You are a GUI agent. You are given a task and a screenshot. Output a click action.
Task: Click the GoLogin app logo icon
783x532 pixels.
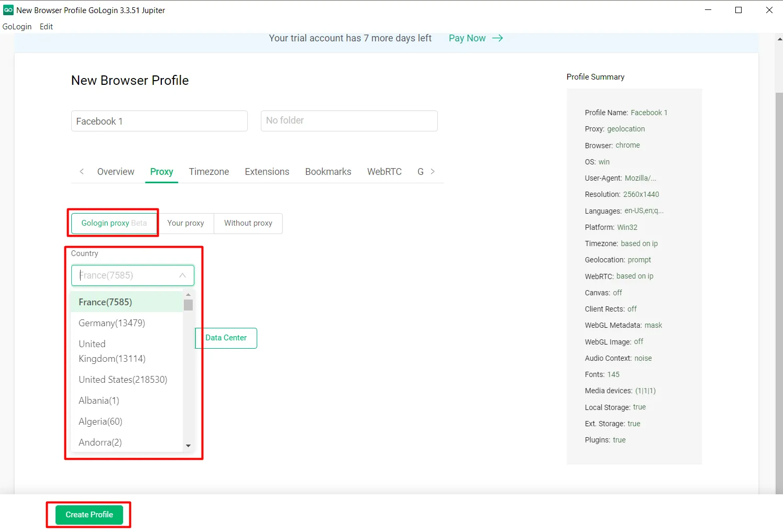click(x=8, y=10)
